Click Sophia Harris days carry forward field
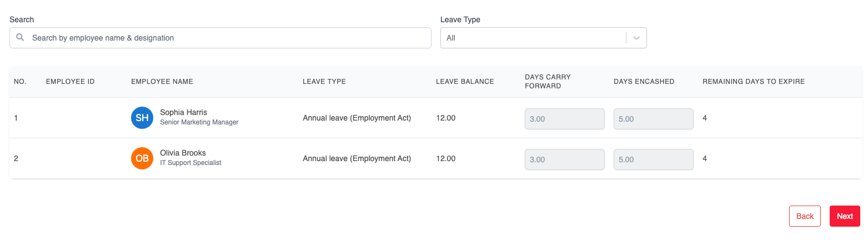Image resolution: width=868 pixels, height=250 pixels. [564, 119]
